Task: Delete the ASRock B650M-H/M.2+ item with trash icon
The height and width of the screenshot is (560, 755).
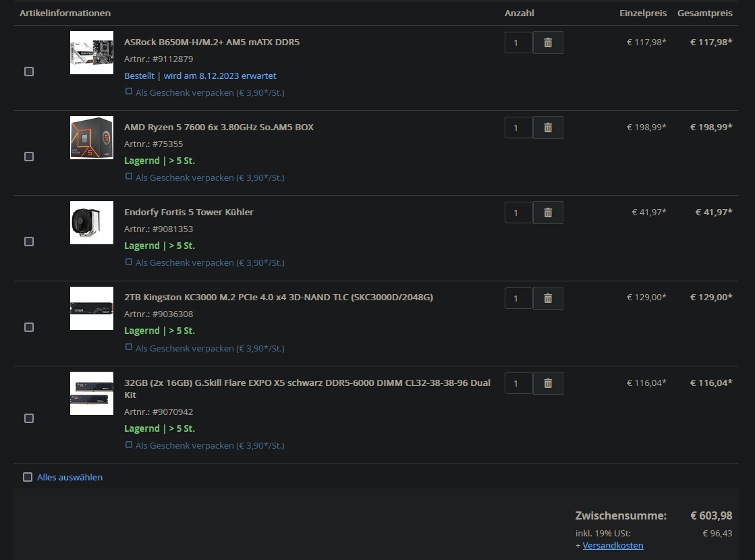Action: pyautogui.click(x=548, y=43)
